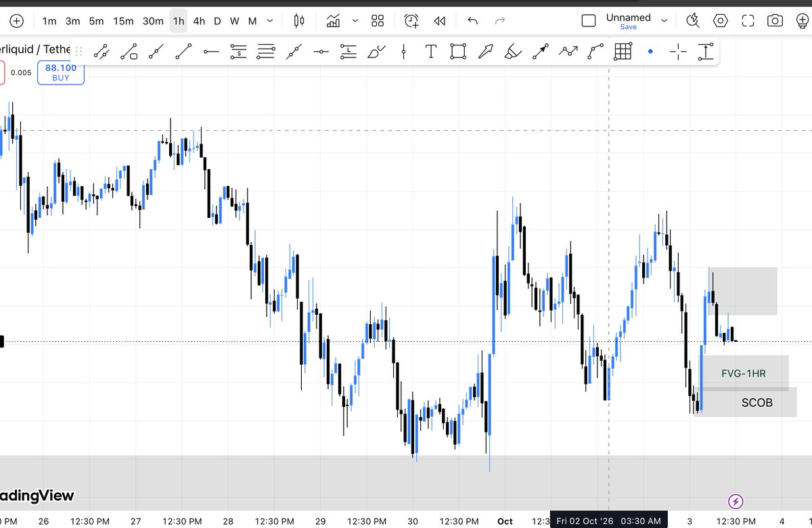Image resolution: width=812 pixels, height=528 pixels.
Task: Undo the last chart action
Action: click(x=473, y=21)
